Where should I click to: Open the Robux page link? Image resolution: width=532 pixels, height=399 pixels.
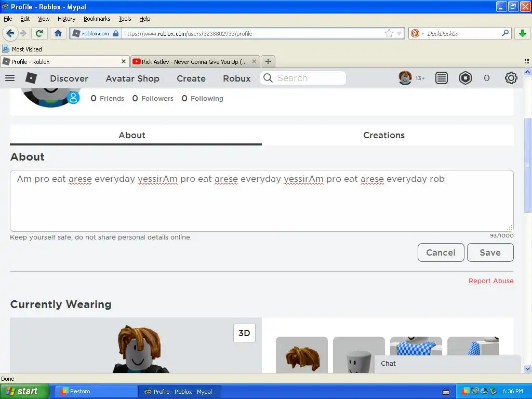tap(237, 78)
